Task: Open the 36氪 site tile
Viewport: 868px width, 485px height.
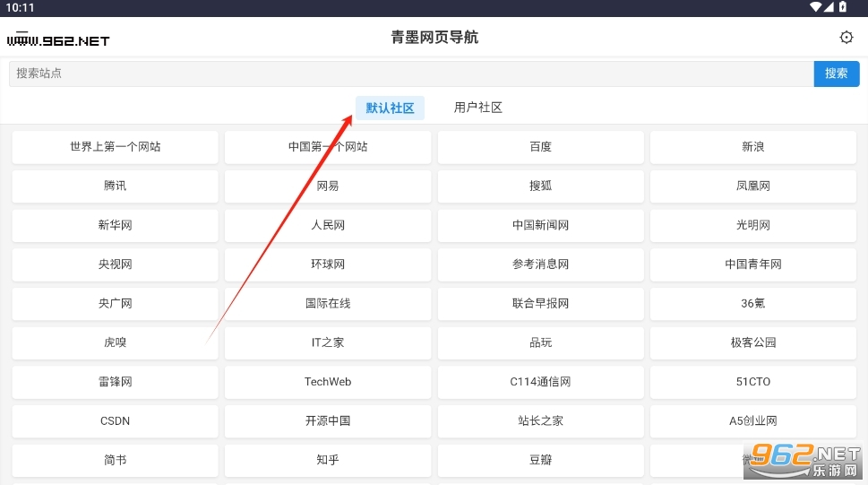Action: [752, 304]
